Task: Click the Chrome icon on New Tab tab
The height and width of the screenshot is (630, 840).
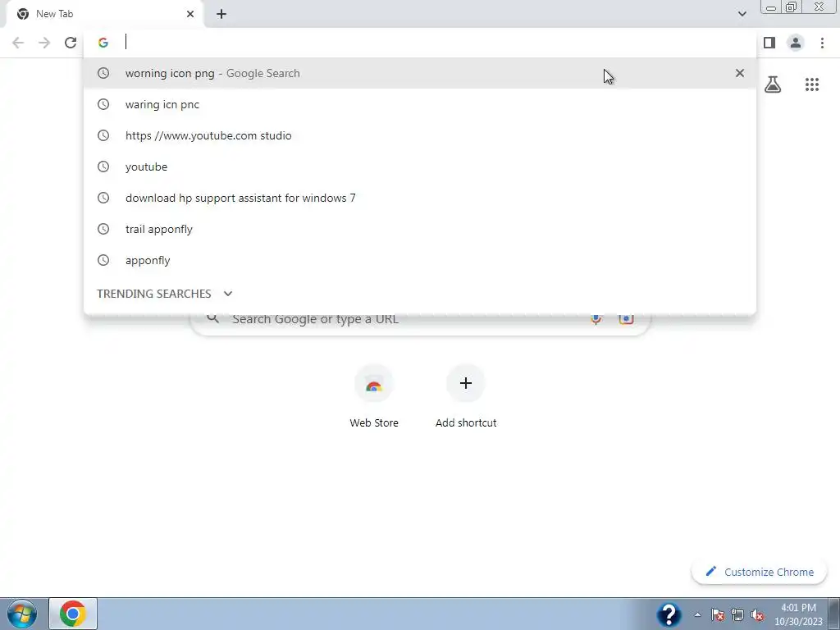Action: click(23, 14)
